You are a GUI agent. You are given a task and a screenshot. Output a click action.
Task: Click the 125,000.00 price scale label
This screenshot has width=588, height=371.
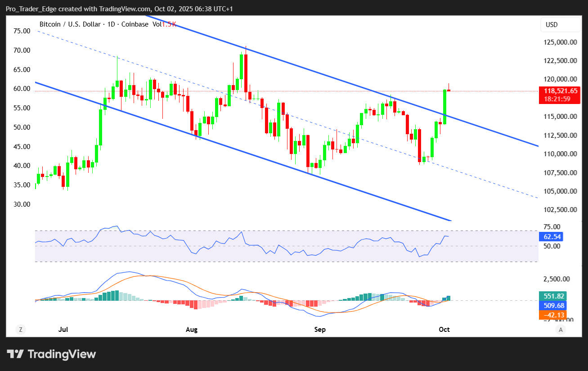560,42
